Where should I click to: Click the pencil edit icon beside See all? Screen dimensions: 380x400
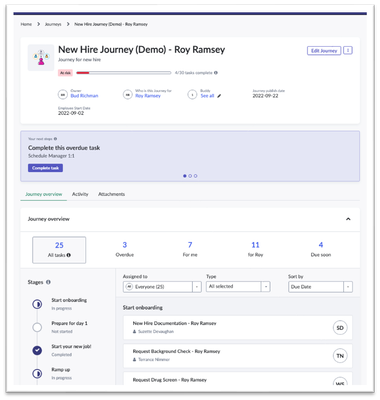[x=219, y=96]
